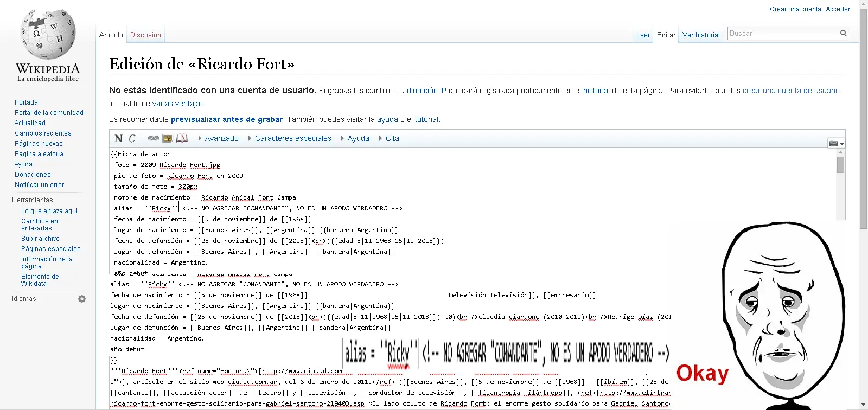Open Cambios en enlazadas
Image resolution: width=868 pixels, height=410 pixels.
tap(40, 225)
